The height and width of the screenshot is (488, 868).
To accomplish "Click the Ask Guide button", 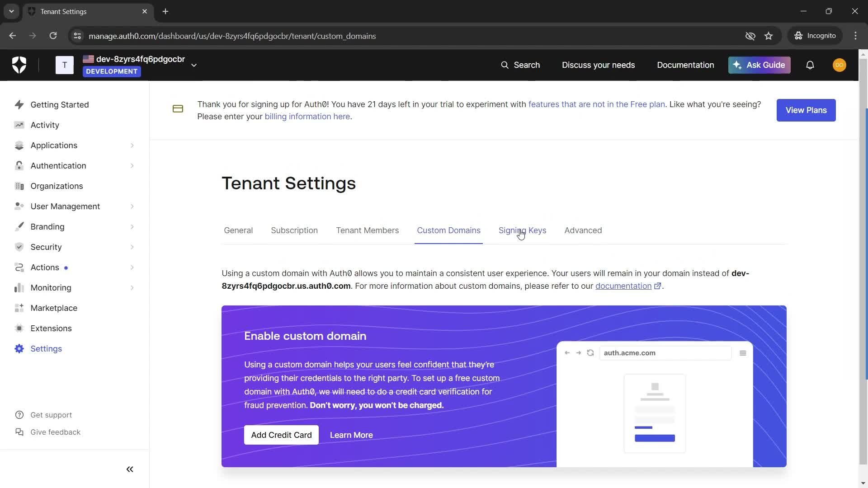I will [759, 65].
